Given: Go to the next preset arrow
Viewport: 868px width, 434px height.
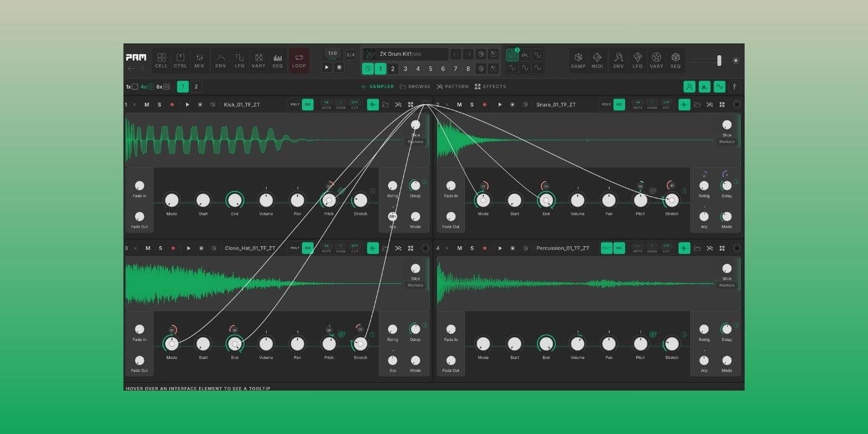Looking at the screenshot, I should [x=468, y=55].
